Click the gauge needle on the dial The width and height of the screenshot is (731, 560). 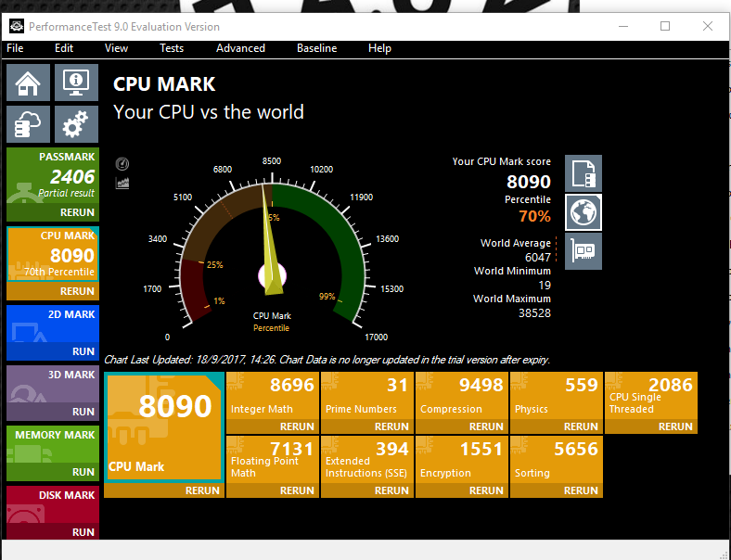point(272,247)
